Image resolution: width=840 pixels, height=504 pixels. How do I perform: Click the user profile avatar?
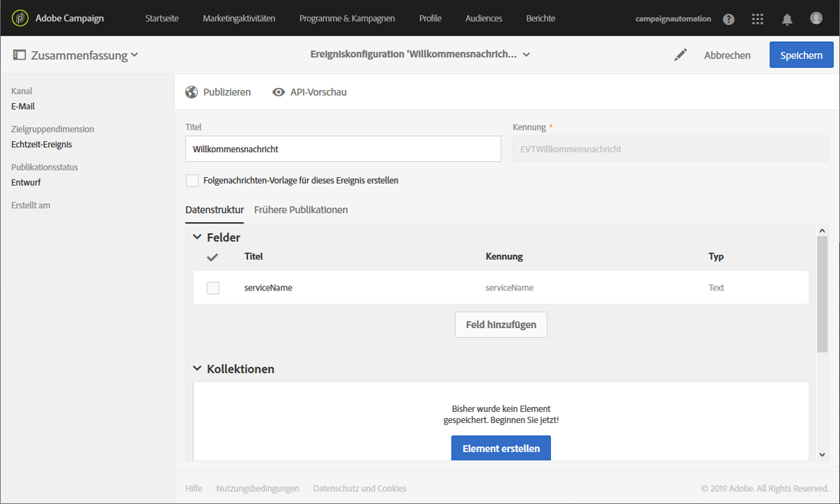(x=816, y=18)
